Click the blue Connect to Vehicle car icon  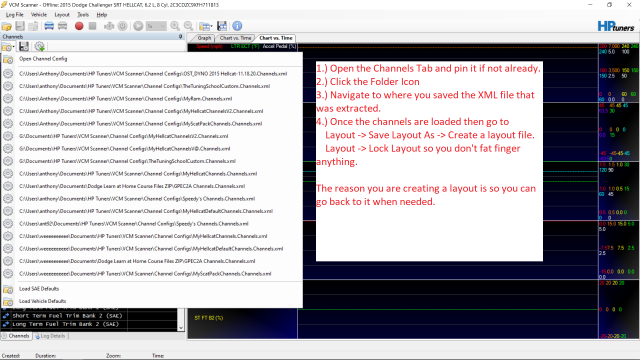(x=49, y=26)
